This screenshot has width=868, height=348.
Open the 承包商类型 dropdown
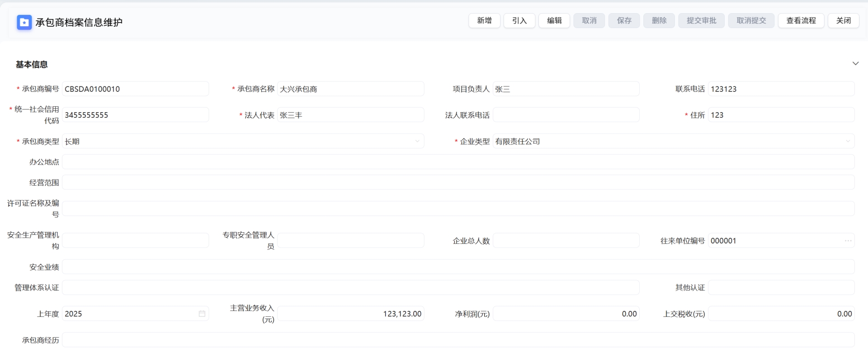pyautogui.click(x=243, y=141)
